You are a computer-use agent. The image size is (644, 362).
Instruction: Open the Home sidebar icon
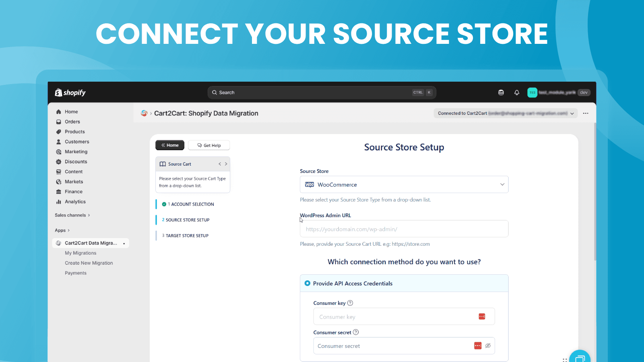59,112
